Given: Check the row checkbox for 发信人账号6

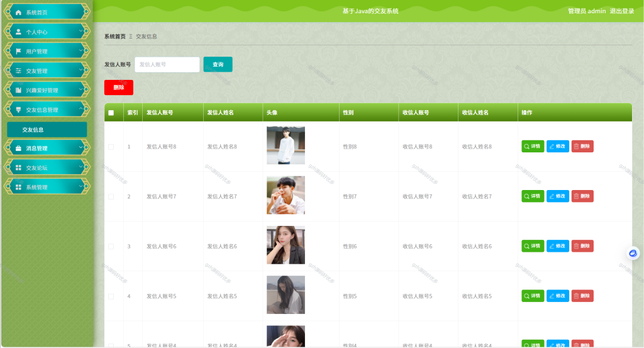Looking at the screenshot, I should tap(111, 247).
